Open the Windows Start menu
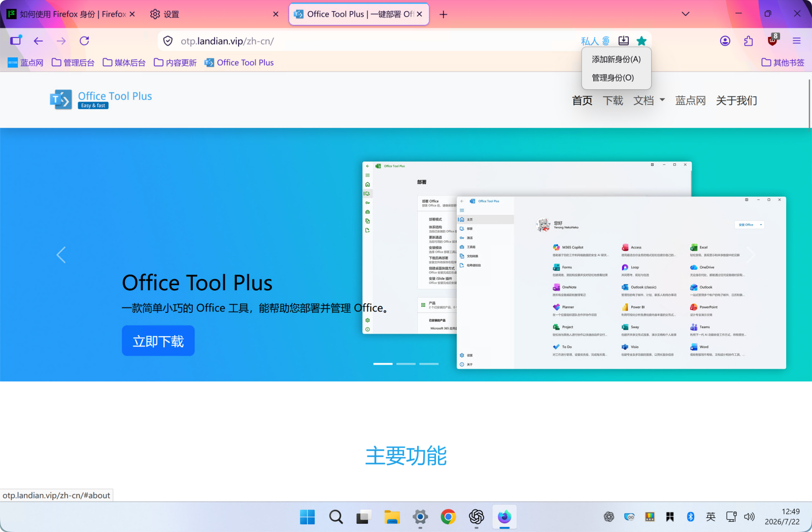This screenshot has width=812, height=532. (308, 517)
